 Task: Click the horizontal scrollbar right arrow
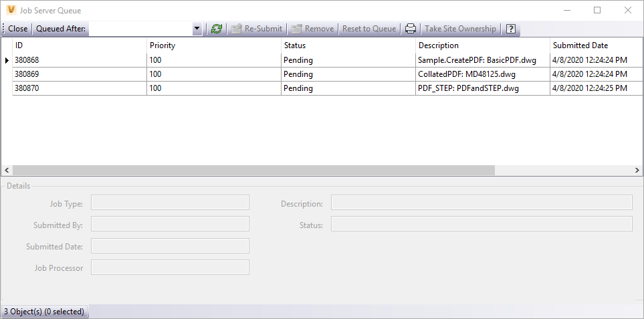tap(637, 170)
